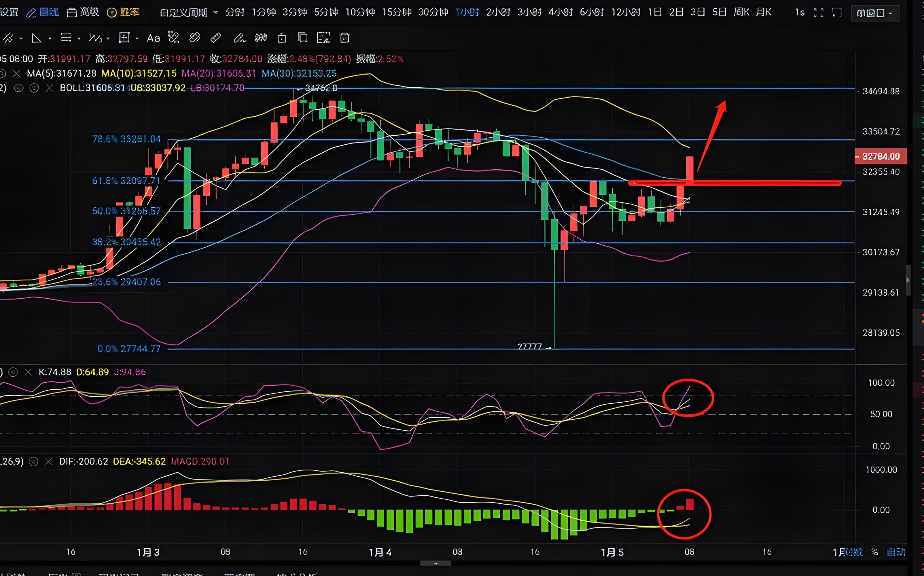Select the boxed-plus measure tool
This screenshot has width=924, height=576.
pyautogui.click(x=124, y=37)
